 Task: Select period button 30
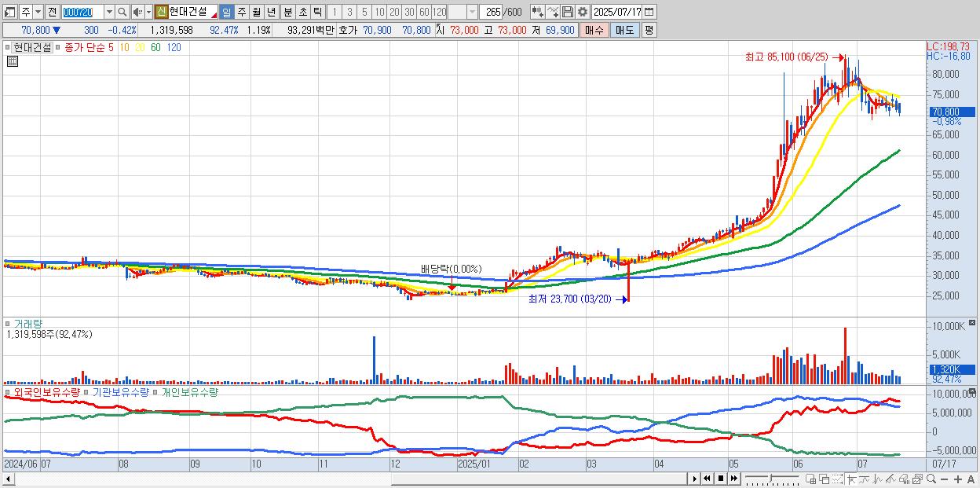(x=409, y=12)
